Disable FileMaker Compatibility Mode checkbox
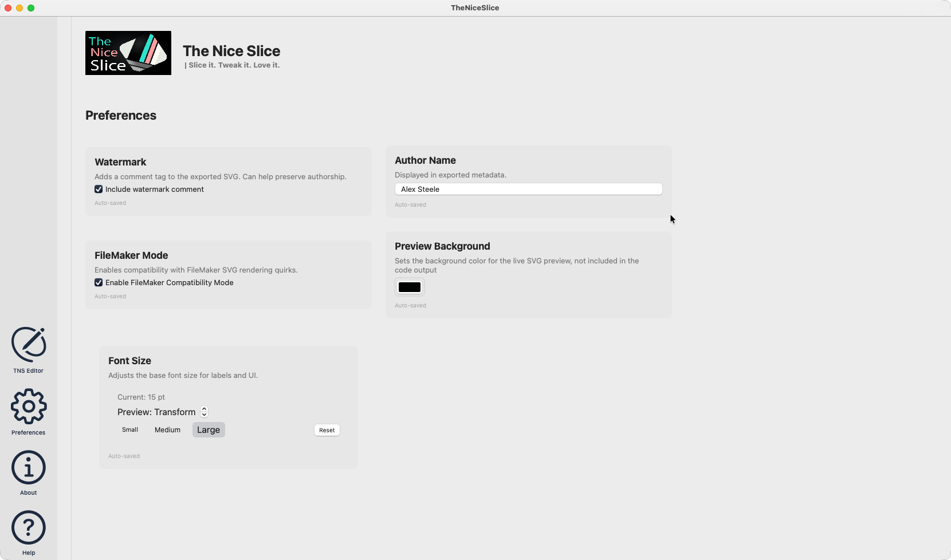 click(99, 283)
